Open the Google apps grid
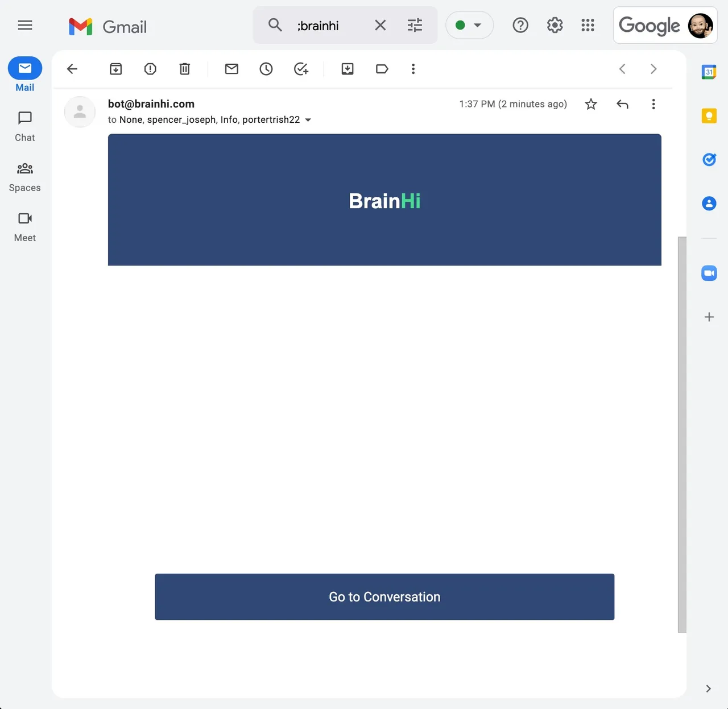 click(588, 25)
